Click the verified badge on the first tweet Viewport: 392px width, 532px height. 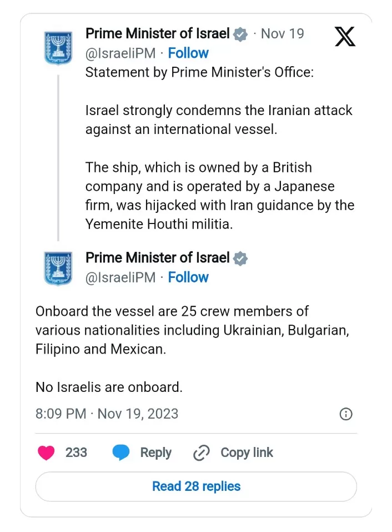(x=240, y=34)
